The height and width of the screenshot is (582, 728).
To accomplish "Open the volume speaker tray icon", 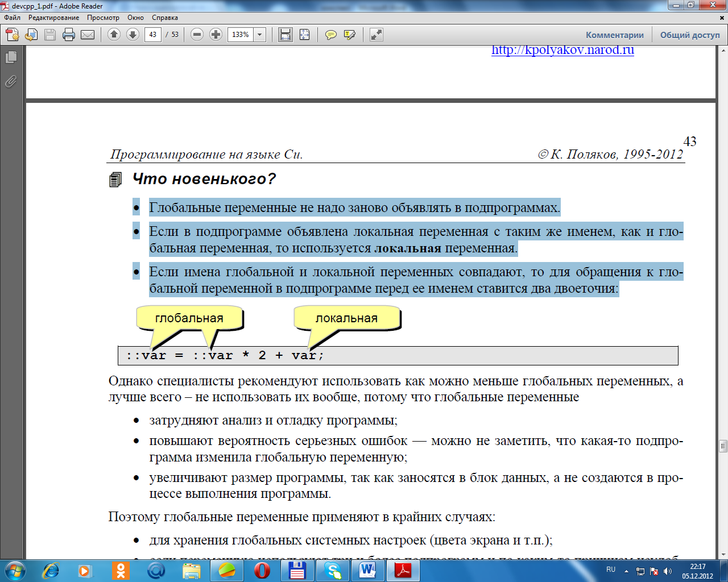I will point(668,571).
